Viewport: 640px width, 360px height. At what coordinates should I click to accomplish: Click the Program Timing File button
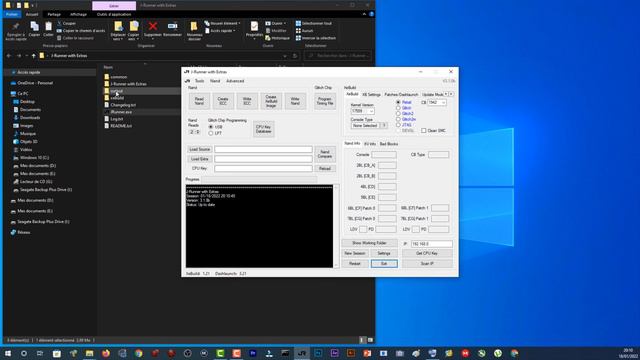click(325, 101)
